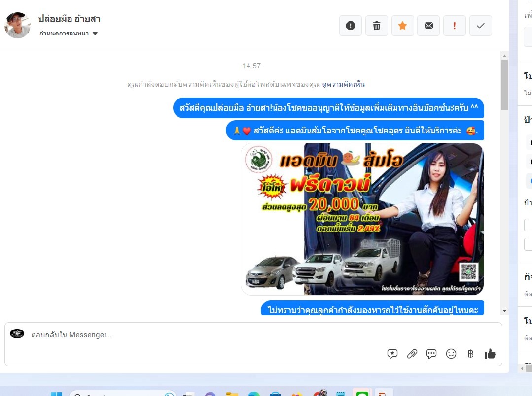Mark conversation as spam with octagon icon
The width and height of the screenshot is (532, 396).
[x=351, y=26]
